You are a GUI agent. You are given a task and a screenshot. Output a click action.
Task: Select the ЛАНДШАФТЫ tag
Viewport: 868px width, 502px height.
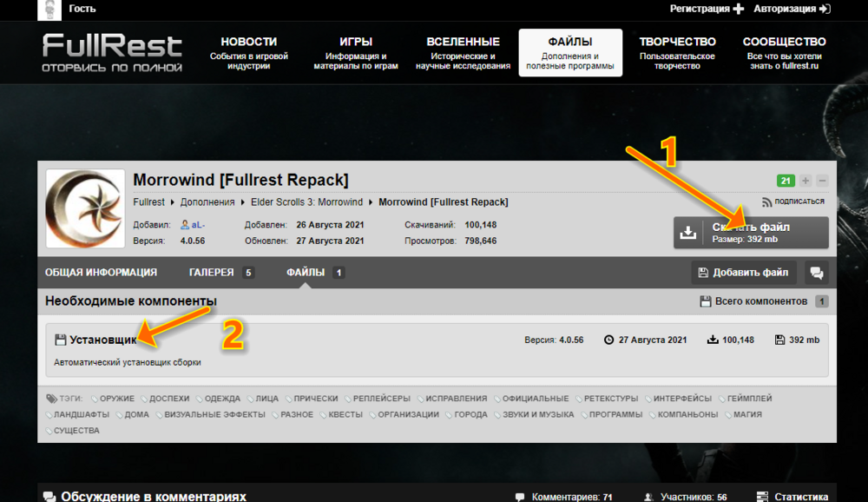82,414
